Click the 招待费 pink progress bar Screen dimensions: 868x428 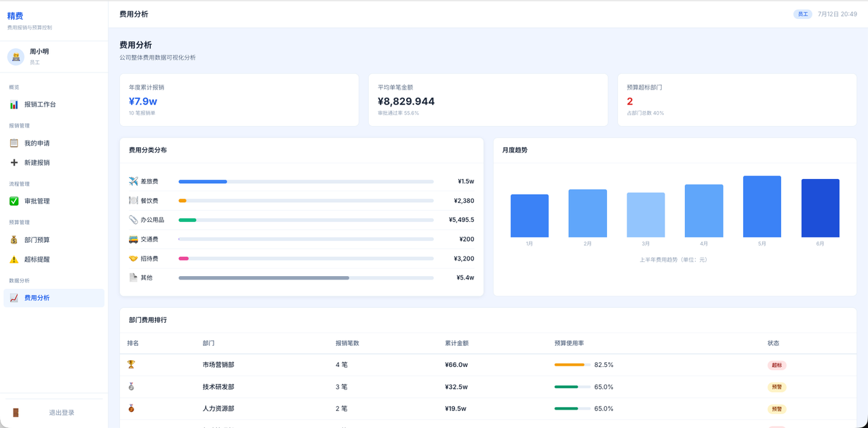pos(183,258)
